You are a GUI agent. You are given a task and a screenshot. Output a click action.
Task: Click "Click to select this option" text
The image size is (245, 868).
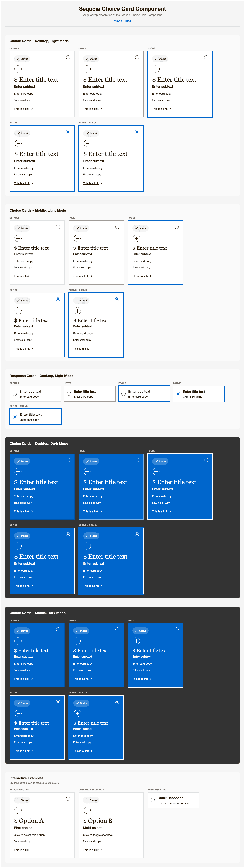(x=29, y=835)
